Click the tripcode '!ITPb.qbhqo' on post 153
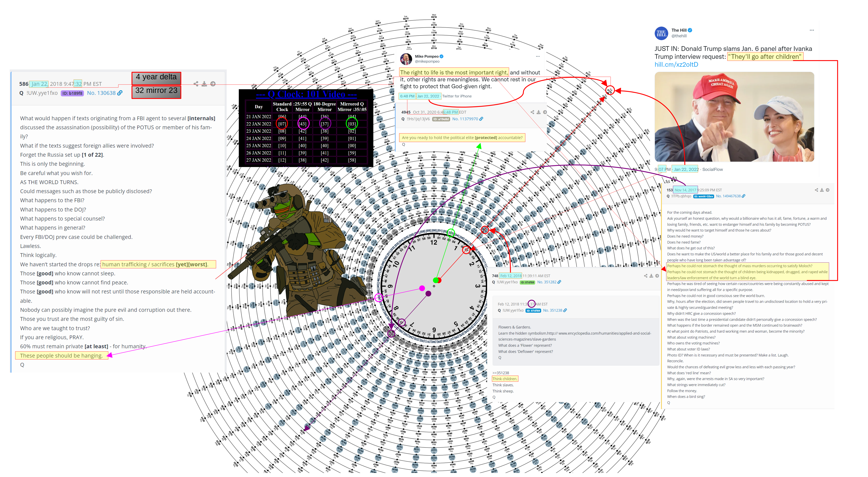Viewport: 868px width, 477px height. pyautogui.click(x=681, y=196)
